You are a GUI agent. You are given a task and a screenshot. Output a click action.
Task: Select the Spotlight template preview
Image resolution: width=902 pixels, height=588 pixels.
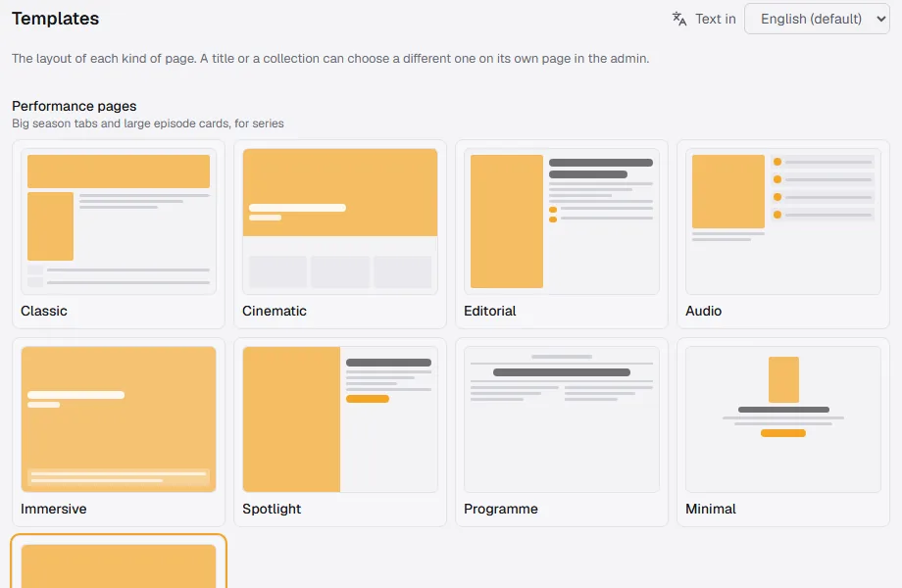(x=340, y=419)
